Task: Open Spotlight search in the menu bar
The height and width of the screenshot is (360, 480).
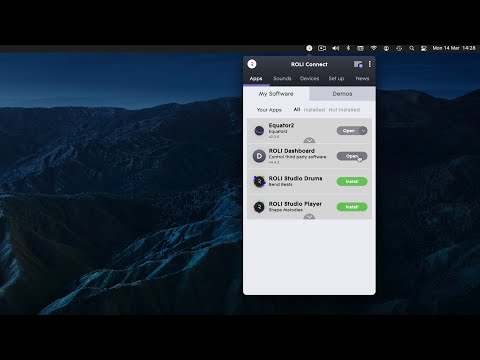Action: (x=412, y=48)
